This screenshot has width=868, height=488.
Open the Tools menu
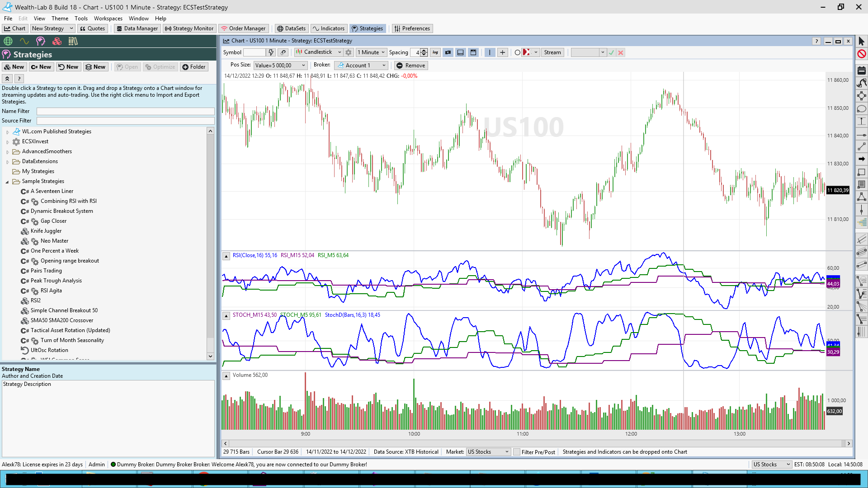point(81,19)
